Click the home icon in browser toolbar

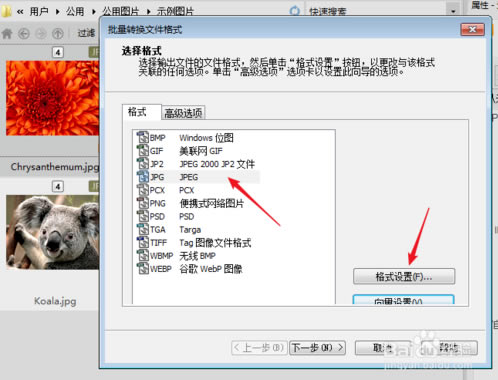(x=7, y=33)
